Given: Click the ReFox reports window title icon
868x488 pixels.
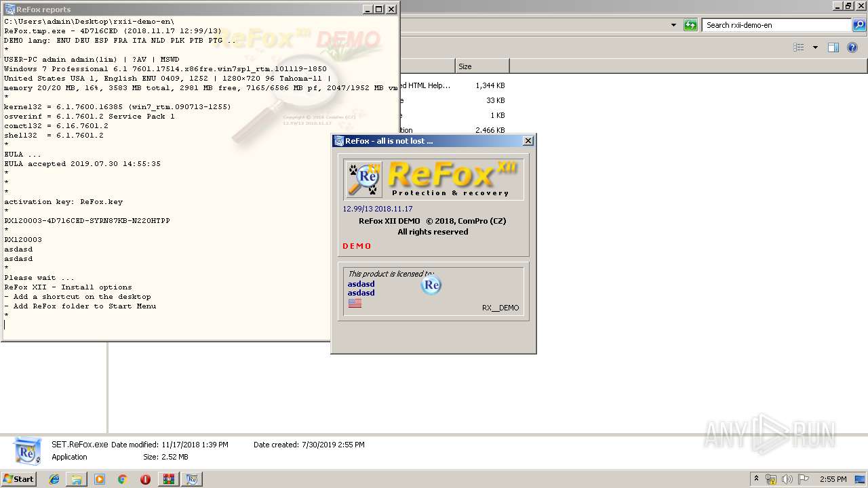Looking at the screenshot, I should click(x=9, y=9).
